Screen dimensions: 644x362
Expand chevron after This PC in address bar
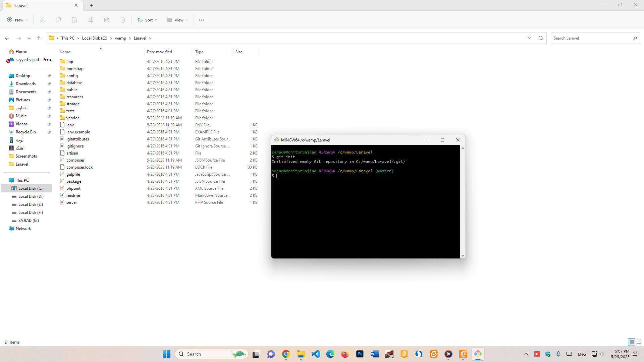coord(78,38)
